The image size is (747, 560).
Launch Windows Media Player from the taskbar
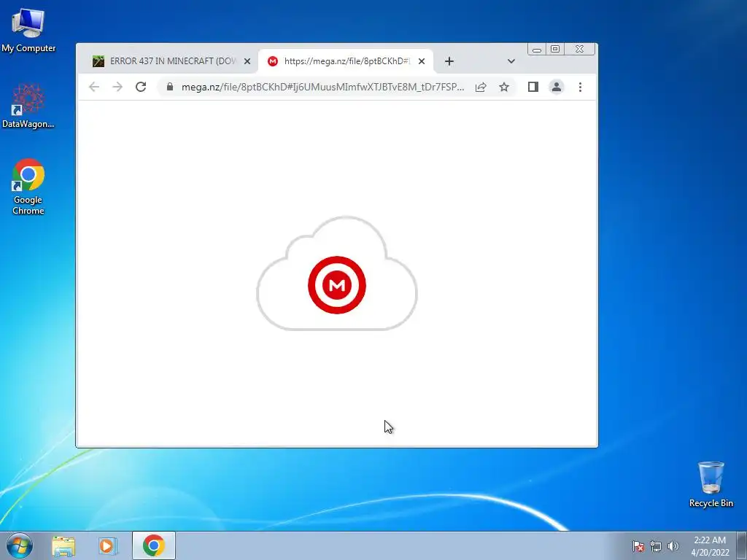(108, 545)
